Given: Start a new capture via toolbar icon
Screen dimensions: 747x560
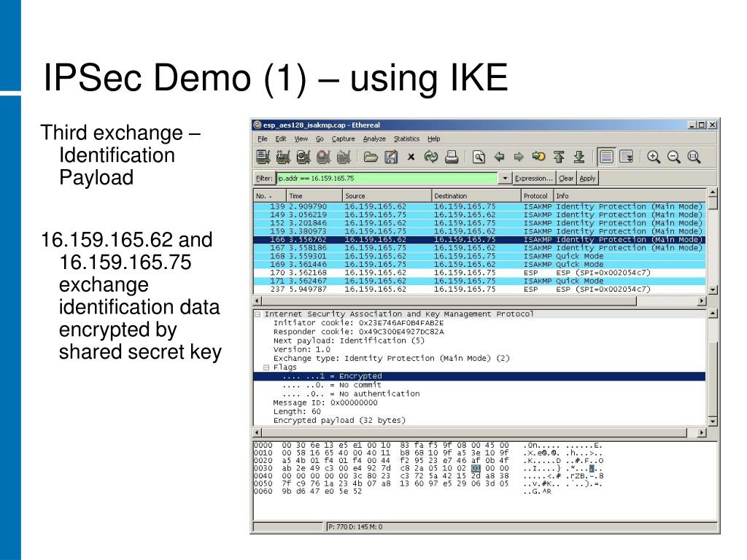Looking at the screenshot, I should [x=303, y=157].
